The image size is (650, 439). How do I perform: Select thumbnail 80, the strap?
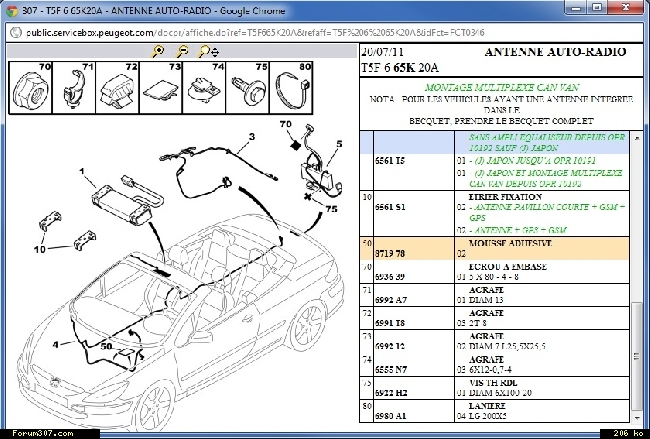(x=291, y=88)
